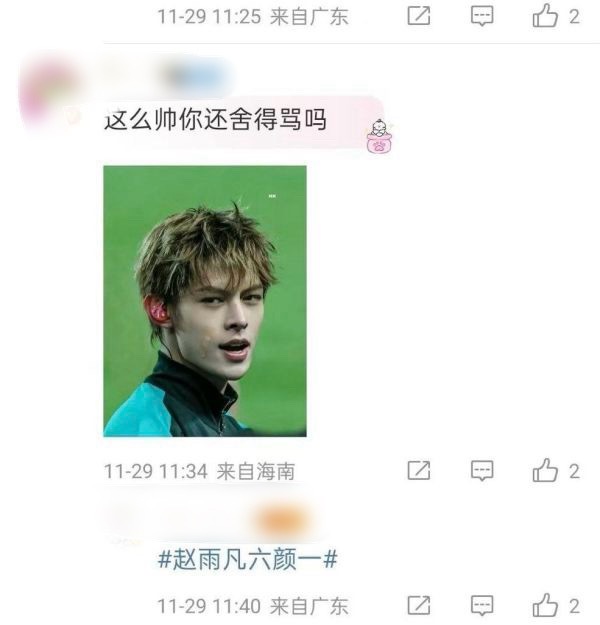Open the blurred pink commenter avatar
600x625 pixels.
[x=49, y=92]
